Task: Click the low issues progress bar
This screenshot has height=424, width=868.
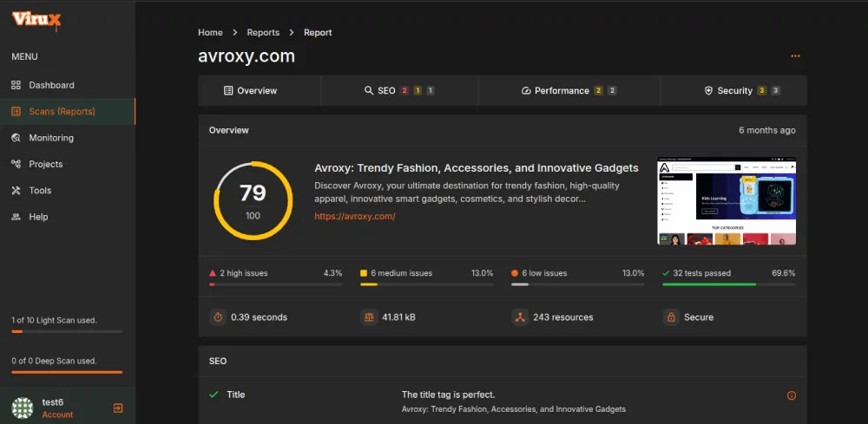Action: point(578,284)
